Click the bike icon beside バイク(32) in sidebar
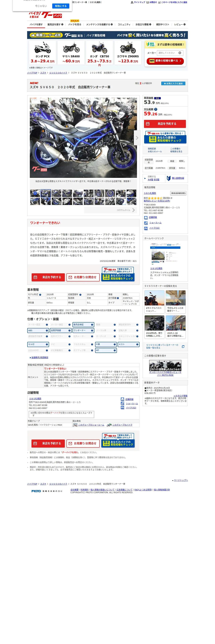215x644 pixels. pos(146,228)
